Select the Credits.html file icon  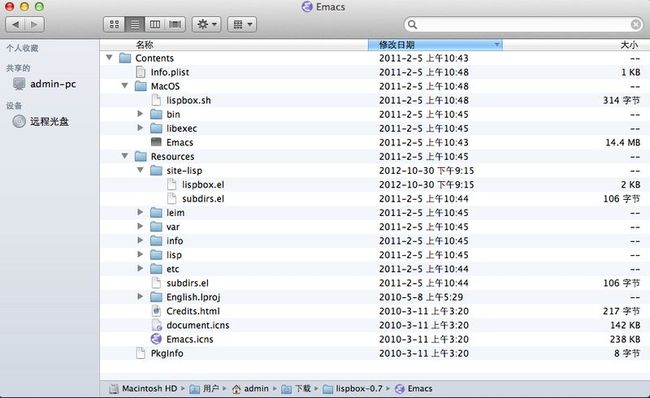(x=156, y=311)
